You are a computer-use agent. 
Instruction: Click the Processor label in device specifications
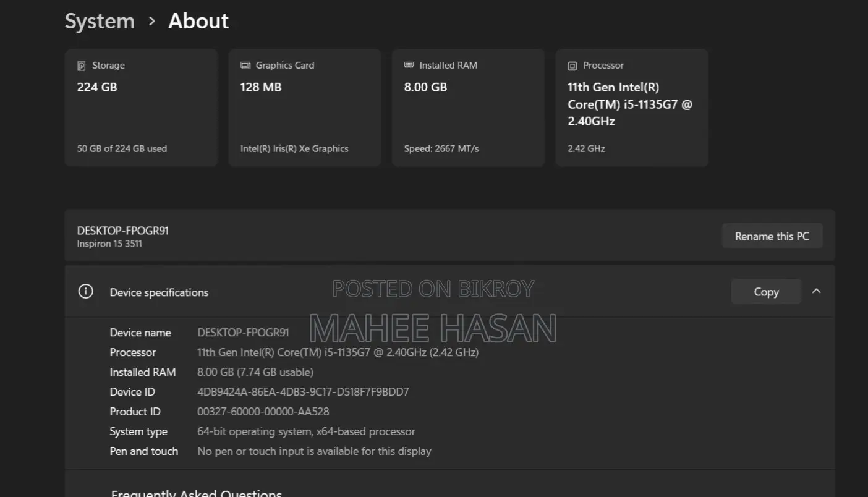coord(133,352)
